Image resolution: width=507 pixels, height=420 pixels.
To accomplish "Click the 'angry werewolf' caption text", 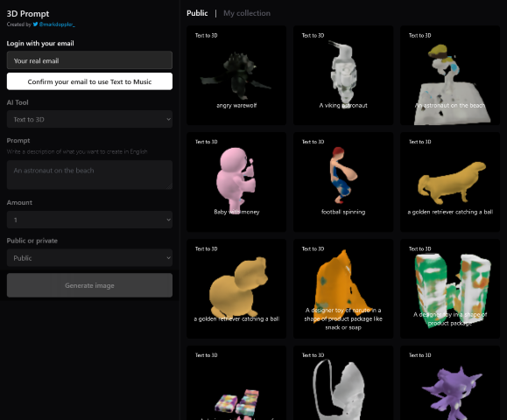I will 236,105.
